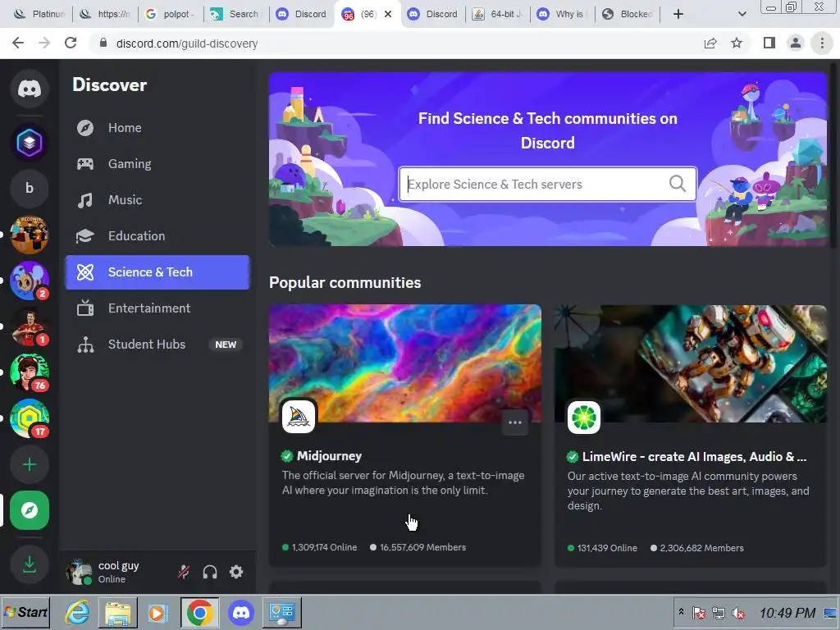Image resolution: width=840 pixels, height=630 pixels.
Task: Open the Windows Start menu
Action: point(26,612)
